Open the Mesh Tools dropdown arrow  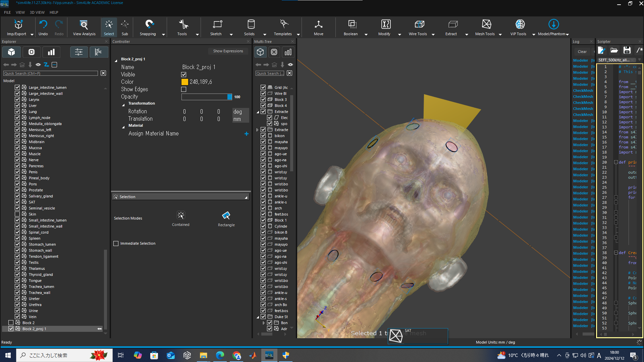[500, 34]
